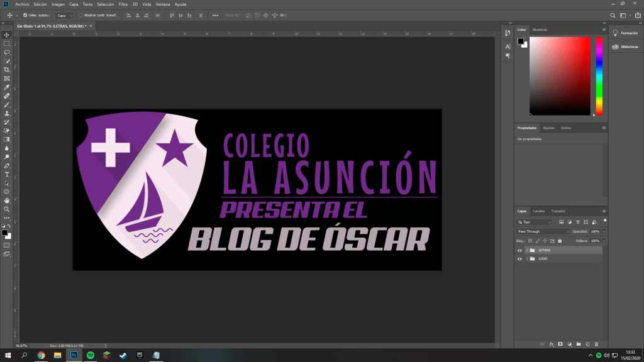Select the Crop tool
Viewport: 644px width, 362px height.
[x=7, y=70]
